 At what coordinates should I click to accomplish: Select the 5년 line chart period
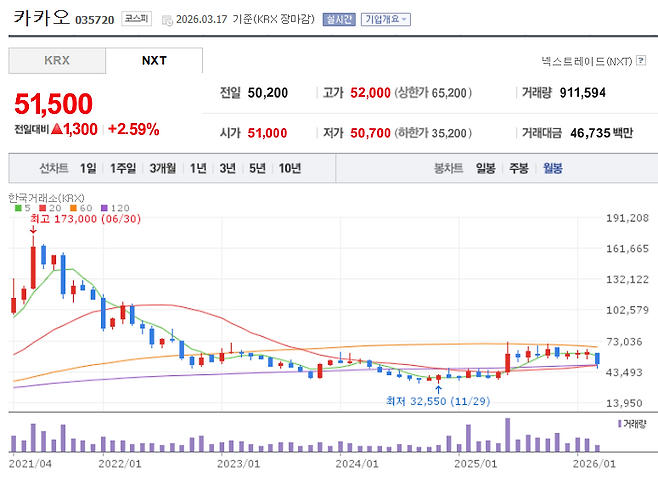coord(257,168)
